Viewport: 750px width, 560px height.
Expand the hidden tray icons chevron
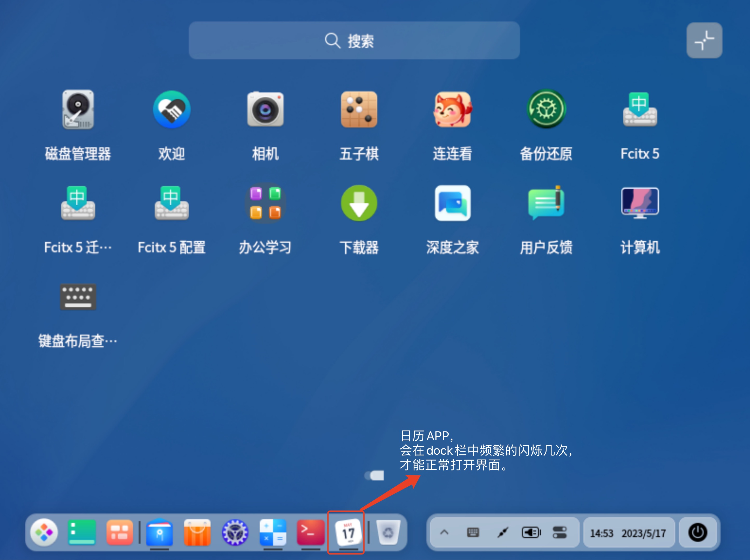(444, 532)
